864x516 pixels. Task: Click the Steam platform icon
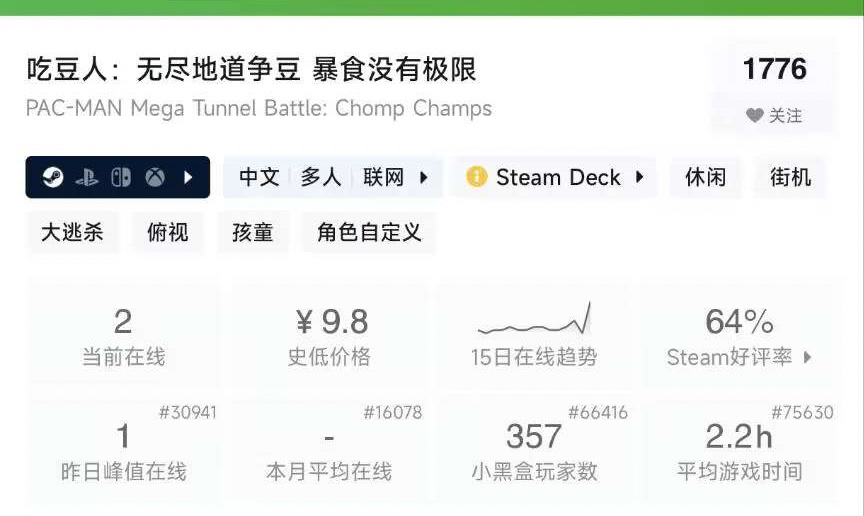coord(53,178)
